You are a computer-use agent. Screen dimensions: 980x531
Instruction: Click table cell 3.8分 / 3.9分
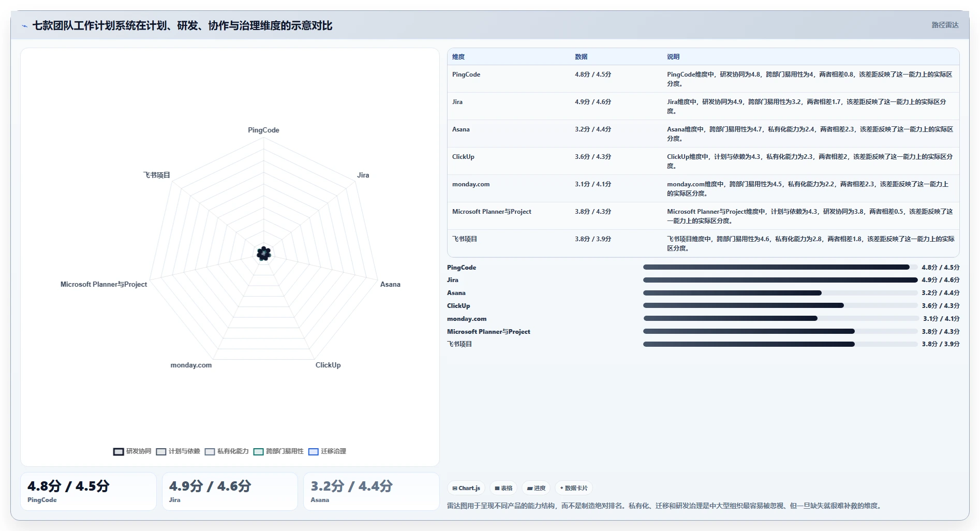[593, 239]
